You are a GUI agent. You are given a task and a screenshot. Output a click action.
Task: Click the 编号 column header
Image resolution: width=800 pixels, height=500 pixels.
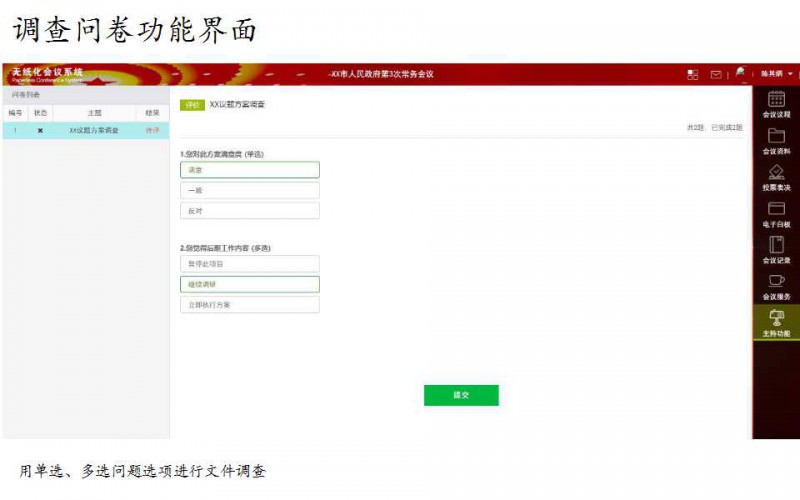(15, 113)
